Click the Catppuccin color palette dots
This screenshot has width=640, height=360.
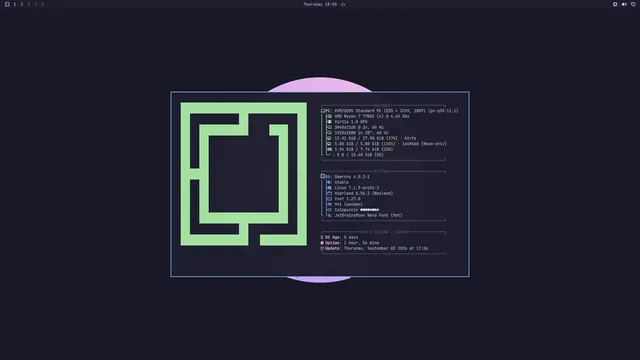click(x=370, y=210)
